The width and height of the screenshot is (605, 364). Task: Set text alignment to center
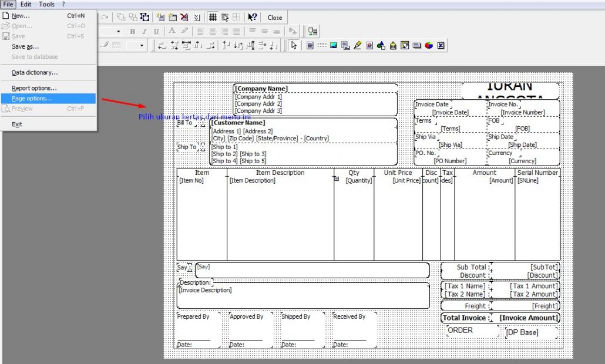coord(213,31)
